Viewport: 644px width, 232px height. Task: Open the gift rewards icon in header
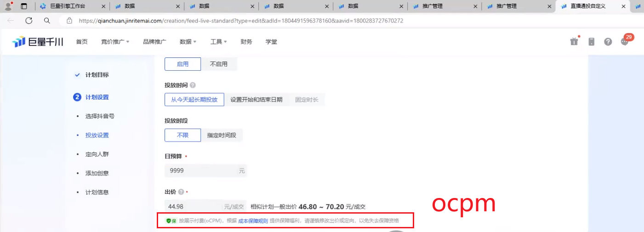[574, 41]
